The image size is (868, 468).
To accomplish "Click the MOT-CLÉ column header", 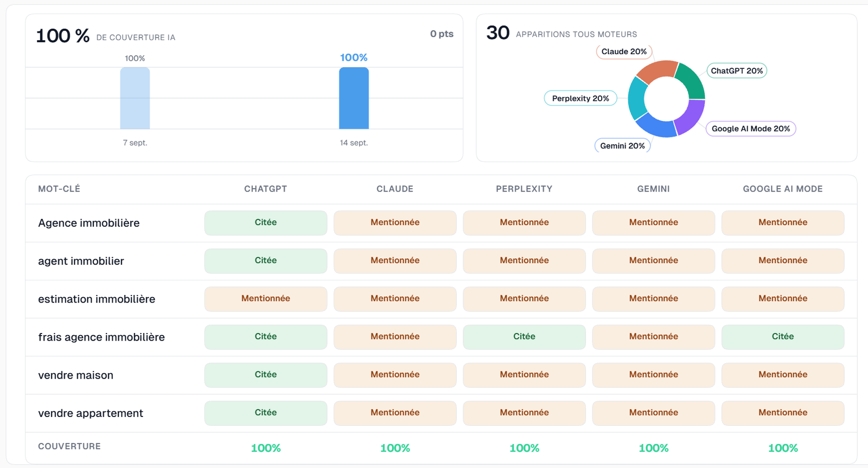I will (59, 189).
